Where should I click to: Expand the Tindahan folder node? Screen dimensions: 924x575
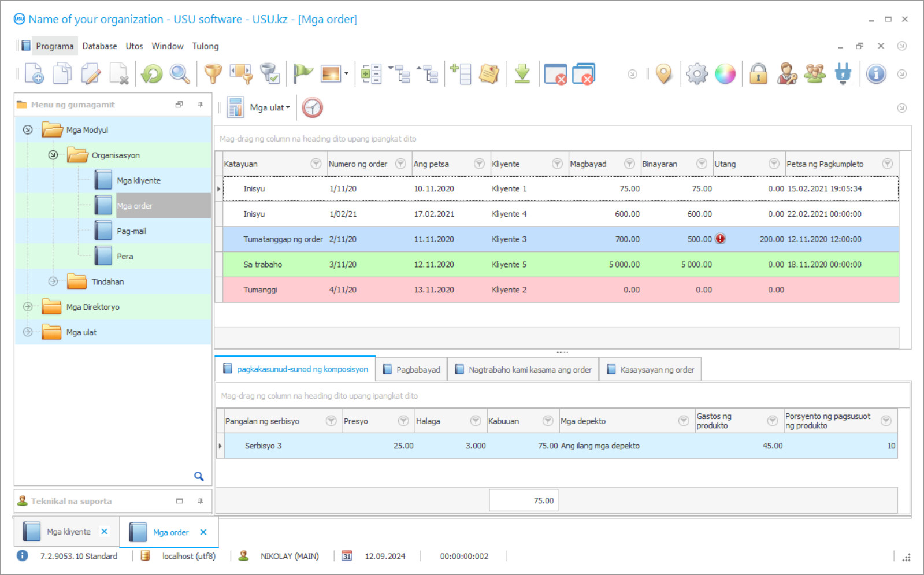pos(53,281)
